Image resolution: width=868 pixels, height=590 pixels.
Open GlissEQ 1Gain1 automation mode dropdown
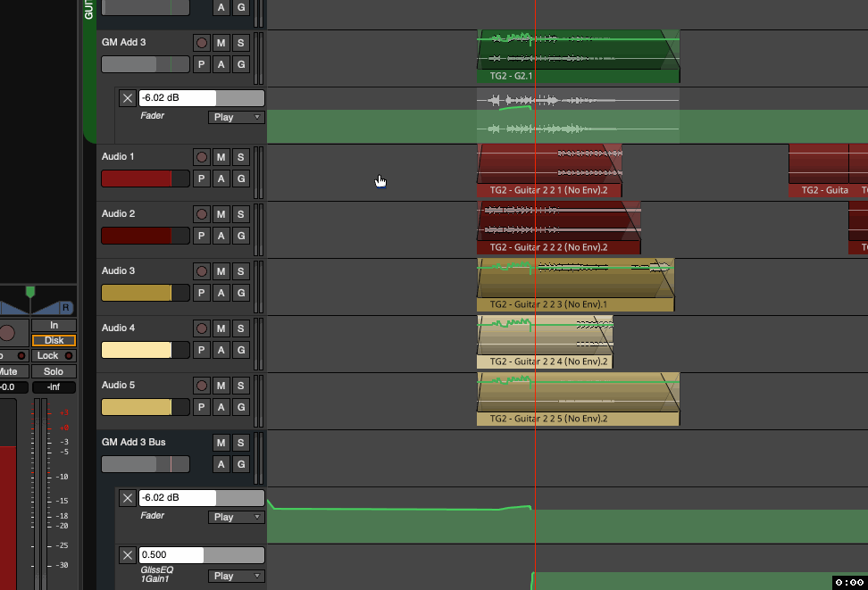click(237, 576)
